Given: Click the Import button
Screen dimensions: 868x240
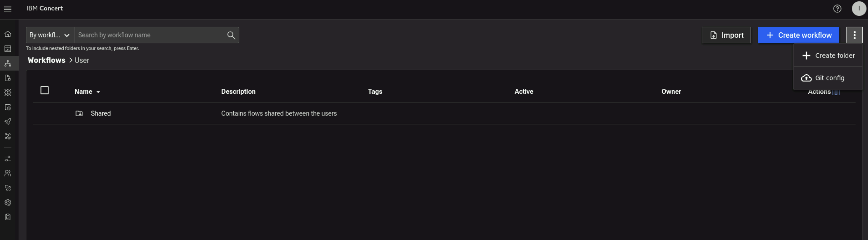Looking at the screenshot, I should pyautogui.click(x=726, y=35).
